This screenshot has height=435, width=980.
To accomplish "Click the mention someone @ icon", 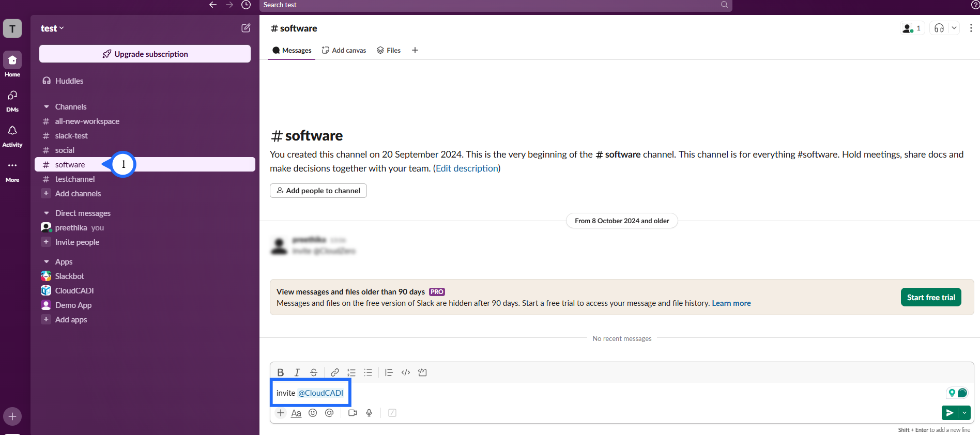I will click(329, 413).
